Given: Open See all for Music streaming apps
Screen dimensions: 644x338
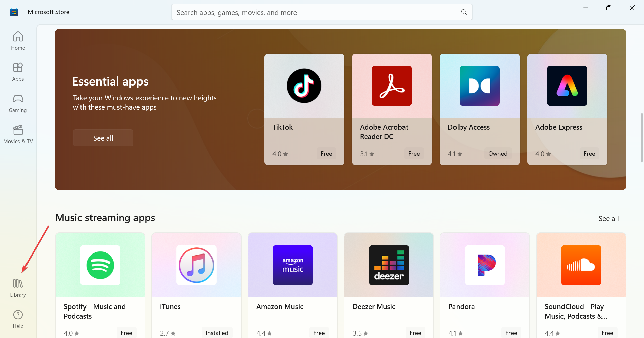Looking at the screenshot, I should click(608, 219).
